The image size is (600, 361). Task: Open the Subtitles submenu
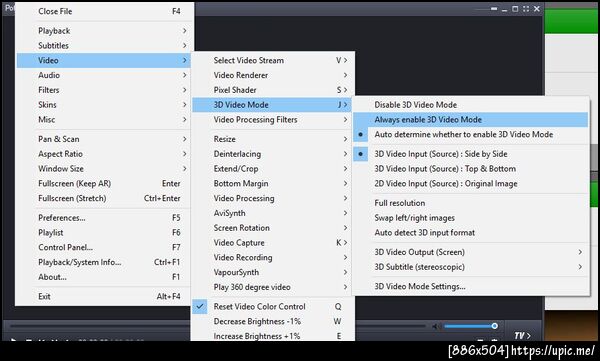[x=104, y=46]
